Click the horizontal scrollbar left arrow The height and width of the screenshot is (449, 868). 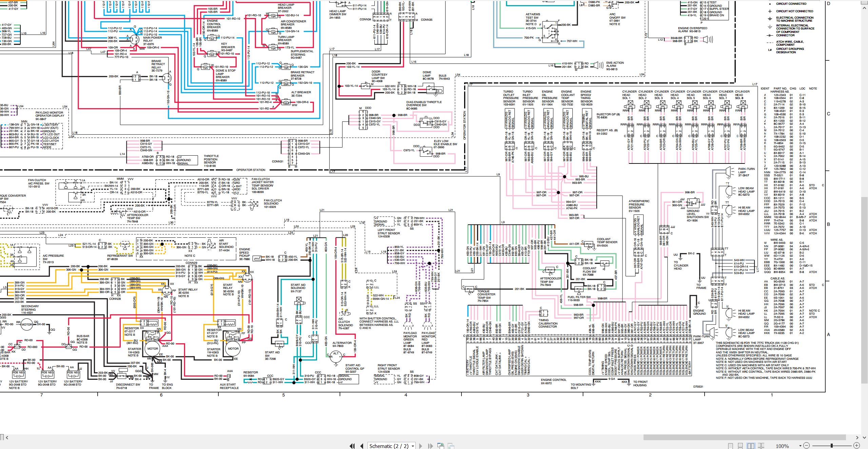[x=7, y=437]
